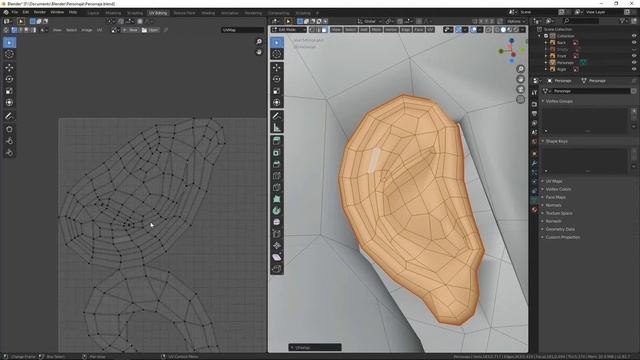Open the Render menu
Viewport: 640px width, 360px height.
click(40, 12)
